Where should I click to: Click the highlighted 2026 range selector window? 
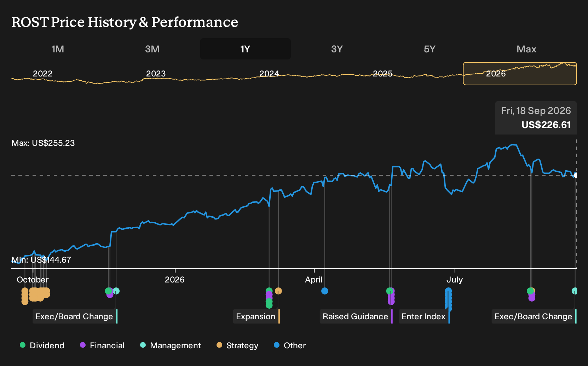[x=520, y=74]
